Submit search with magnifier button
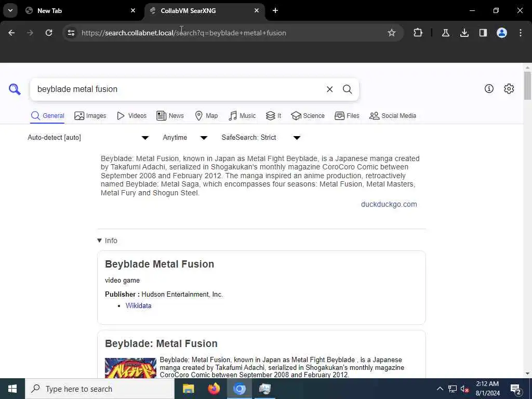This screenshot has width=532, height=399. 347,89
